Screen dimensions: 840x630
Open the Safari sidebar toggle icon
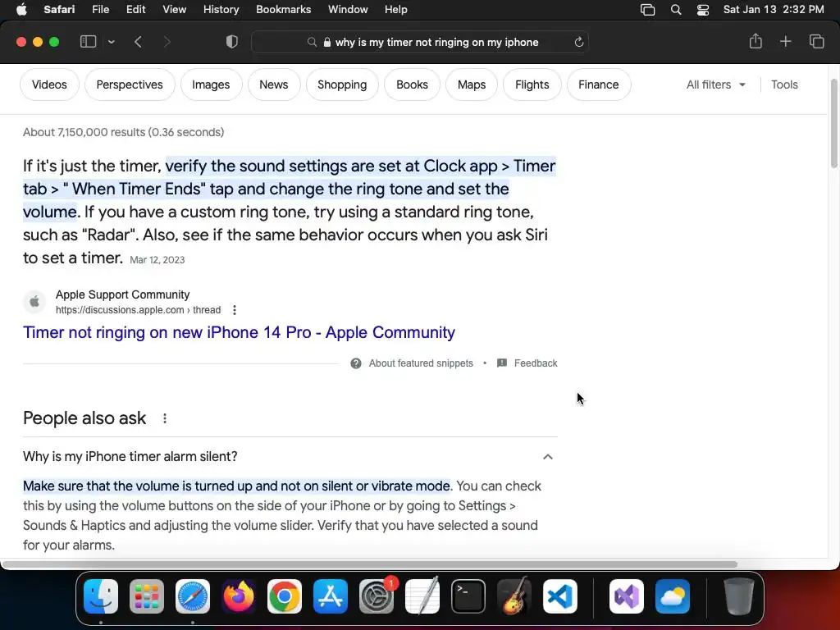tap(88, 42)
